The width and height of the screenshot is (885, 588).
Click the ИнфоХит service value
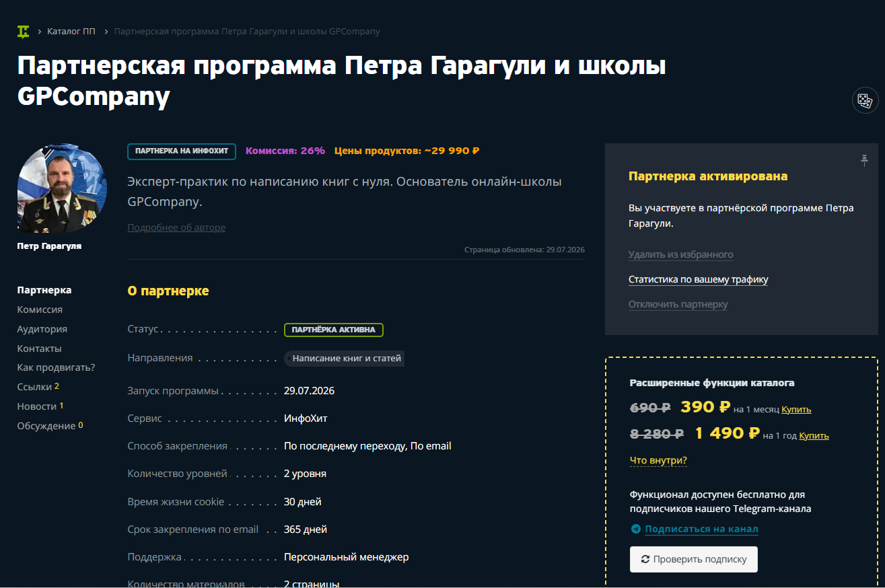[306, 418]
